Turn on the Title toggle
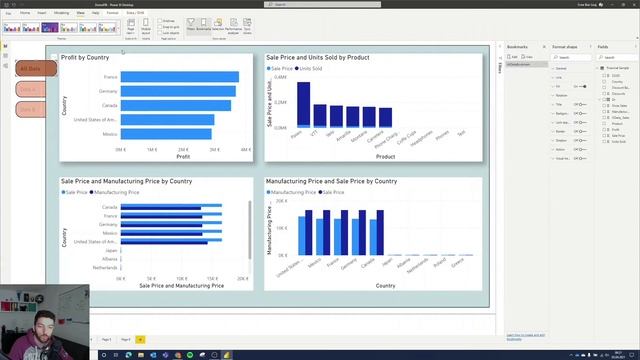Viewport: 640px width, 360px height. click(582, 104)
